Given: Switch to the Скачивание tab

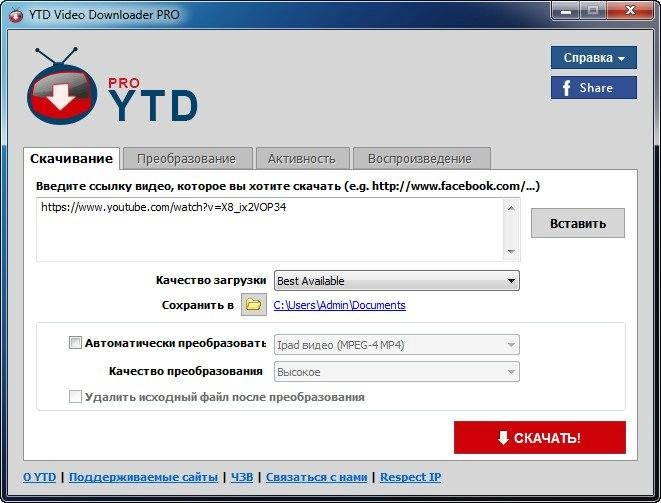Looking at the screenshot, I should [71, 159].
